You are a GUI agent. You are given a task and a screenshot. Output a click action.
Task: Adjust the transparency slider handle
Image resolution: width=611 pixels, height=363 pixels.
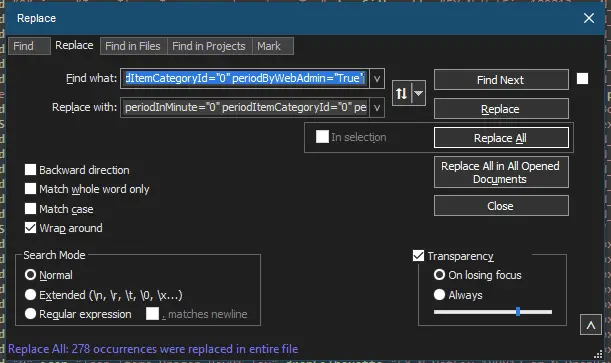(x=518, y=312)
